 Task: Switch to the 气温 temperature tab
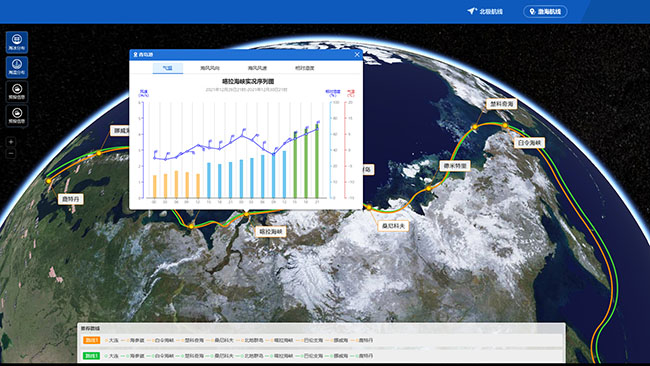[x=167, y=68]
